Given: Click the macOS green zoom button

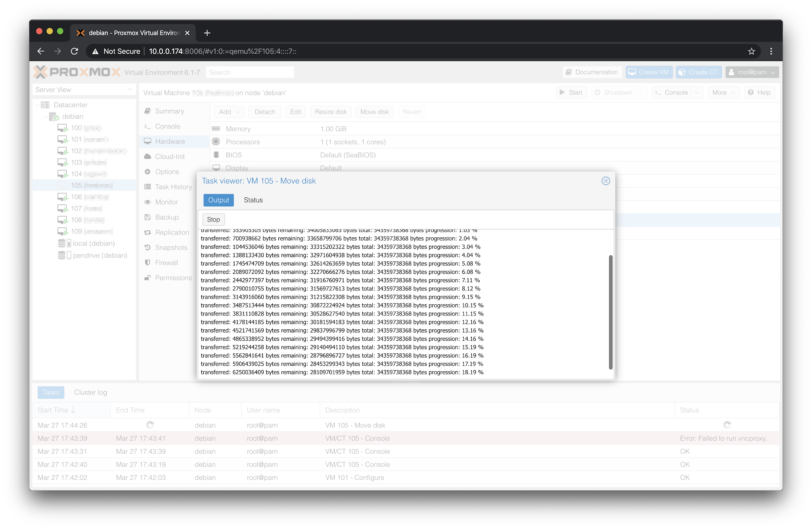Looking at the screenshot, I should click(60, 31).
